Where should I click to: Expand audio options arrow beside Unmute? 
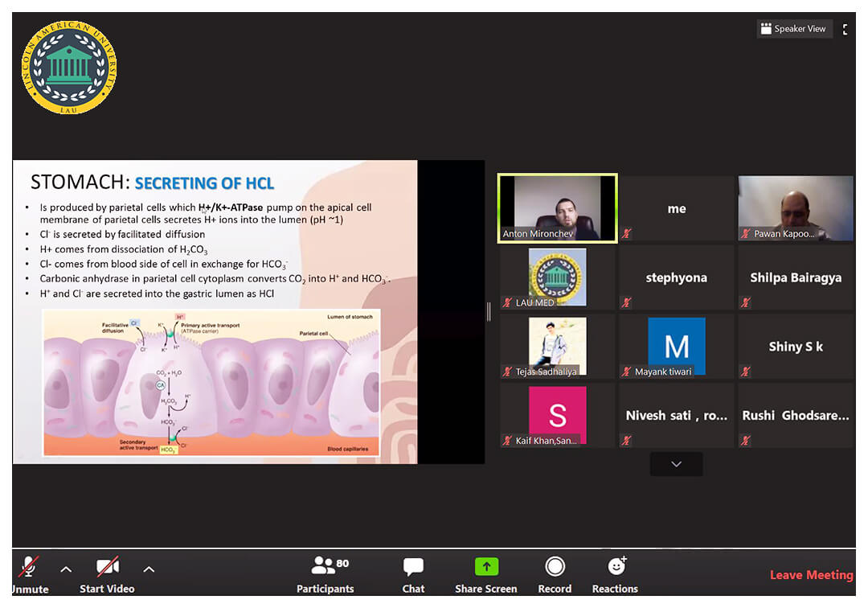click(66, 569)
